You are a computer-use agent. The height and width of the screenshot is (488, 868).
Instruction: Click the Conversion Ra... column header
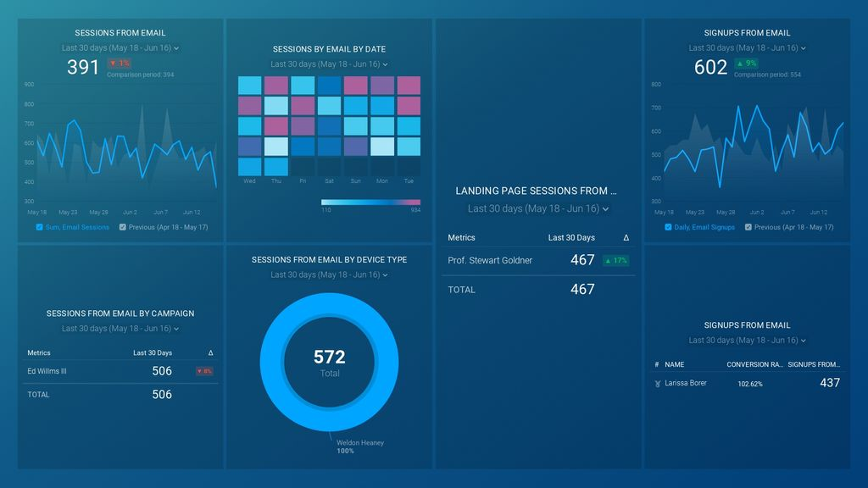click(754, 364)
